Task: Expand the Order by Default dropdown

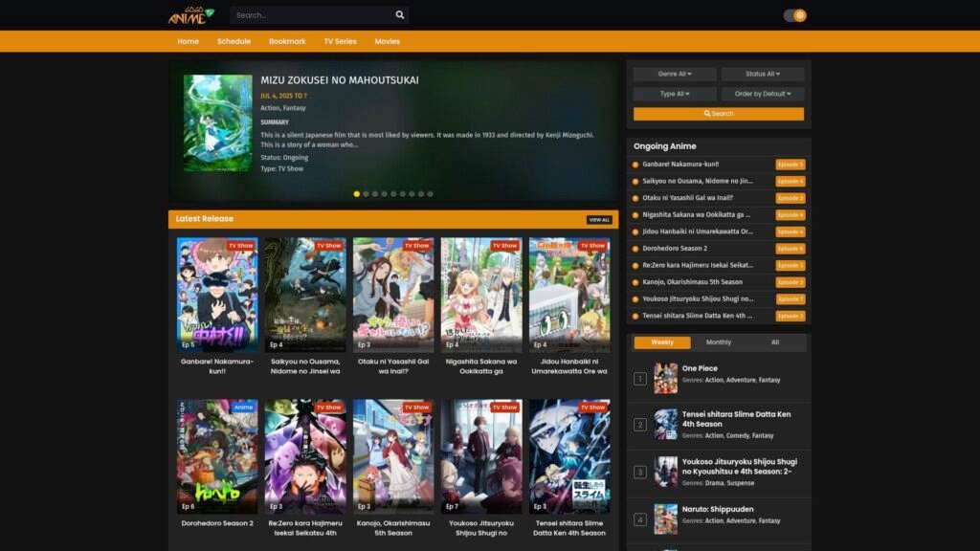Action: click(763, 94)
